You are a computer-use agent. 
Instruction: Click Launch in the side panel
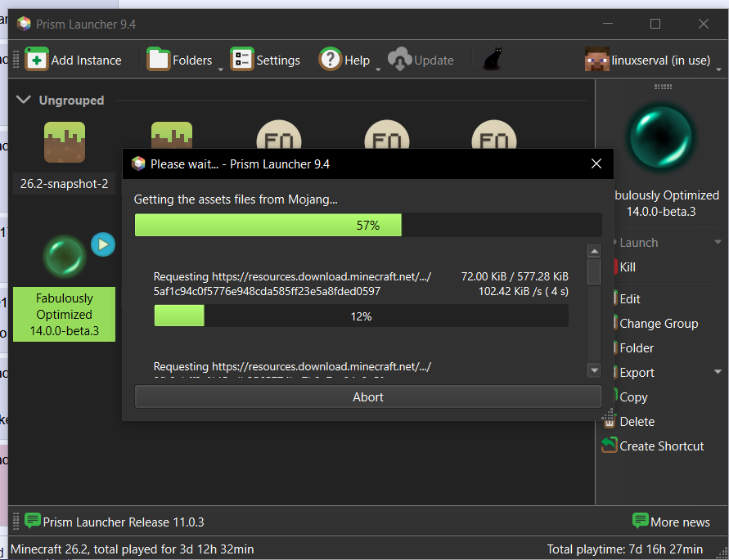pyautogui.click(x=638, y=243)
